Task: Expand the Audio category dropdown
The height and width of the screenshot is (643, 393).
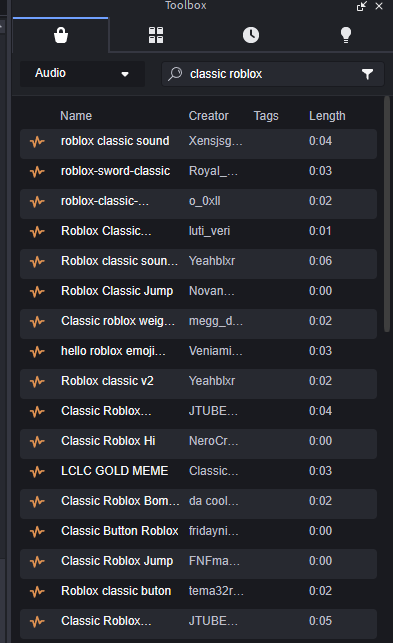Action: [82, 74]
